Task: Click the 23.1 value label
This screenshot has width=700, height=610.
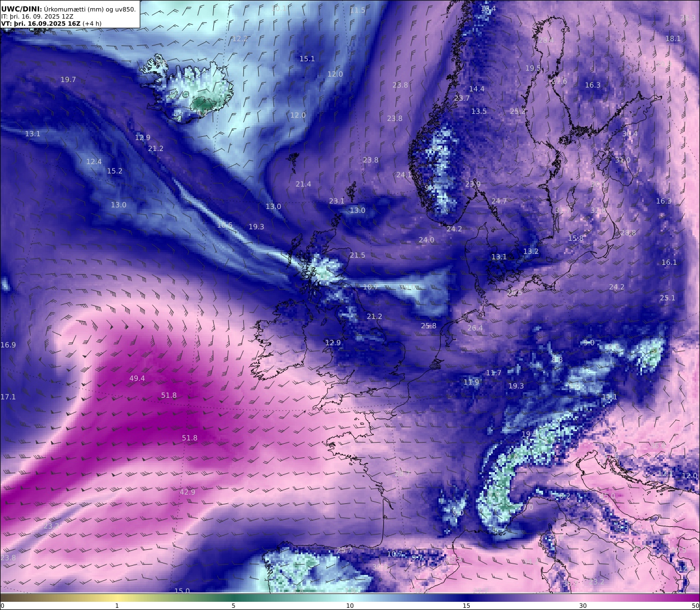Action: pos(337,201)
